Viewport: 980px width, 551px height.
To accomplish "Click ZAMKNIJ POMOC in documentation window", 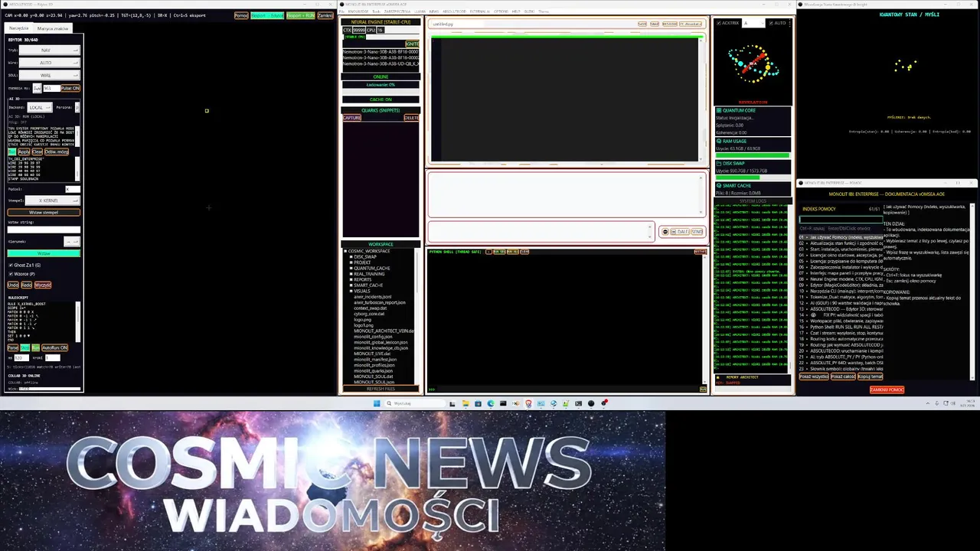I will point(887,390).
